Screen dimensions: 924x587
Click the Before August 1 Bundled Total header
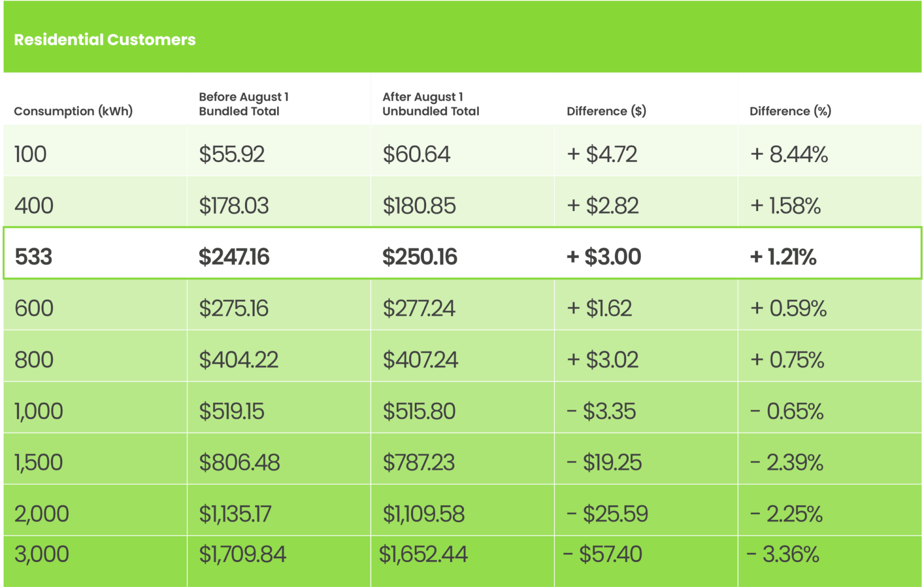click(243, 104)
